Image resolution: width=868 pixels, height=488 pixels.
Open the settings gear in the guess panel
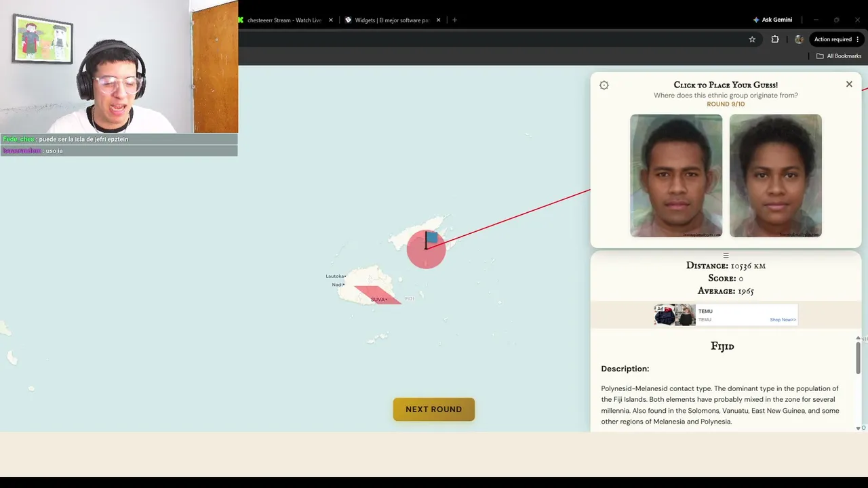[x=604, y=85]
